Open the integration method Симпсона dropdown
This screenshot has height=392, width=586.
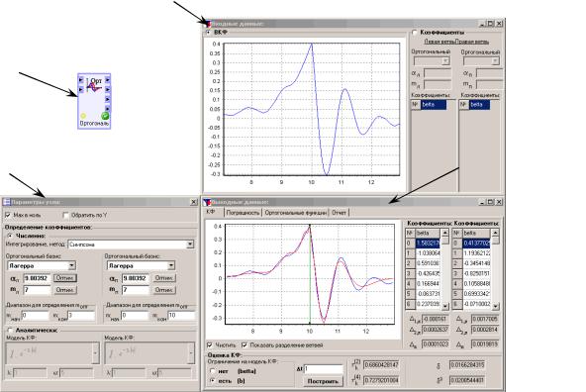coord(190,245)
